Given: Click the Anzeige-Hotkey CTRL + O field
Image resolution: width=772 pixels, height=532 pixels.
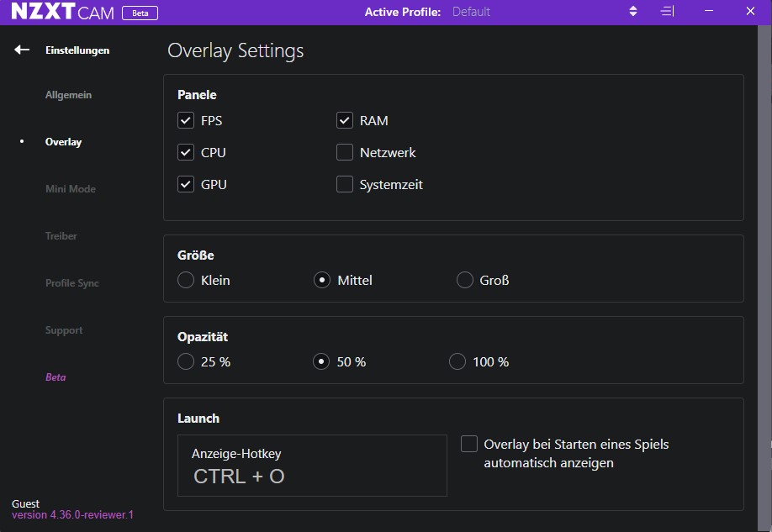Looking at the screenshot, I should [x=311, y=465].
